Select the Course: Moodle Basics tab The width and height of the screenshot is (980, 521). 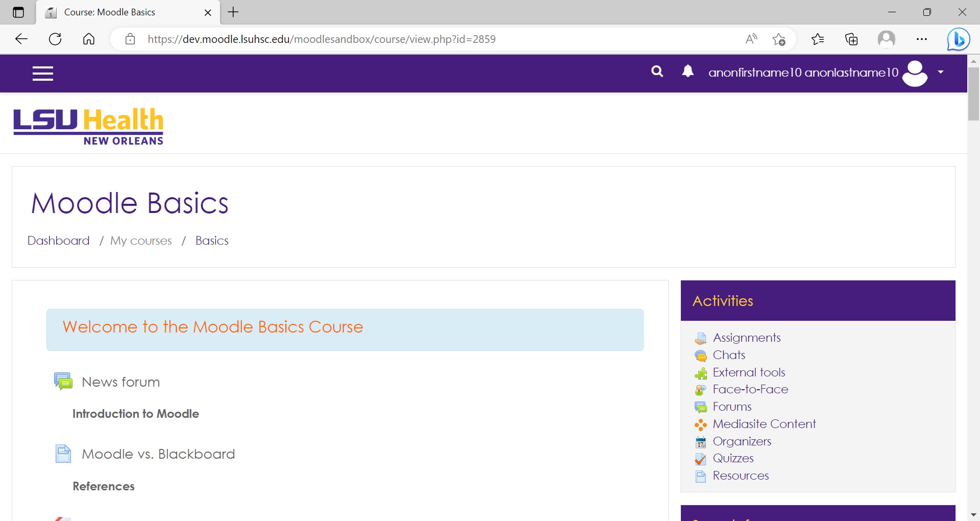[x=110, y=12]
